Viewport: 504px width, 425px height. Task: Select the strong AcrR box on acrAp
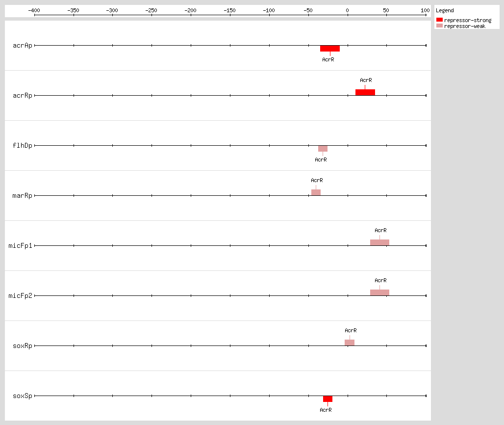(330, 49)
